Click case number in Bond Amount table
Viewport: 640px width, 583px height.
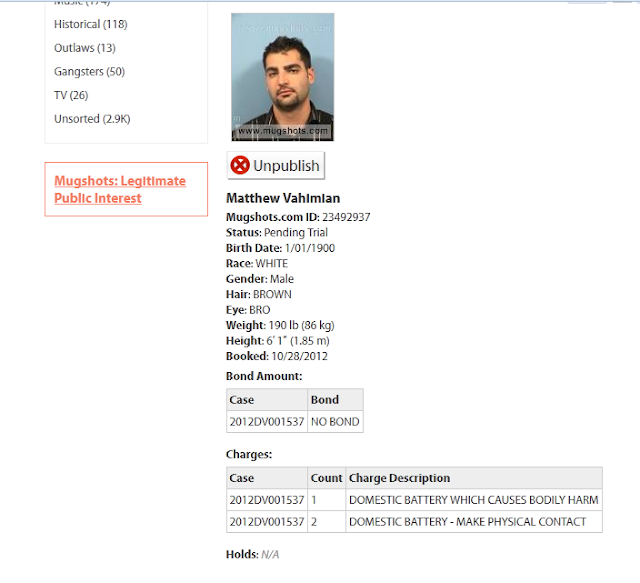pos(267,422)
